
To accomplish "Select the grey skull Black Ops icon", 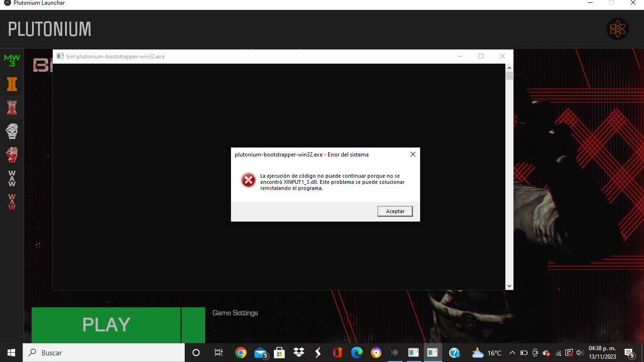I will click(x=12, y=131).
